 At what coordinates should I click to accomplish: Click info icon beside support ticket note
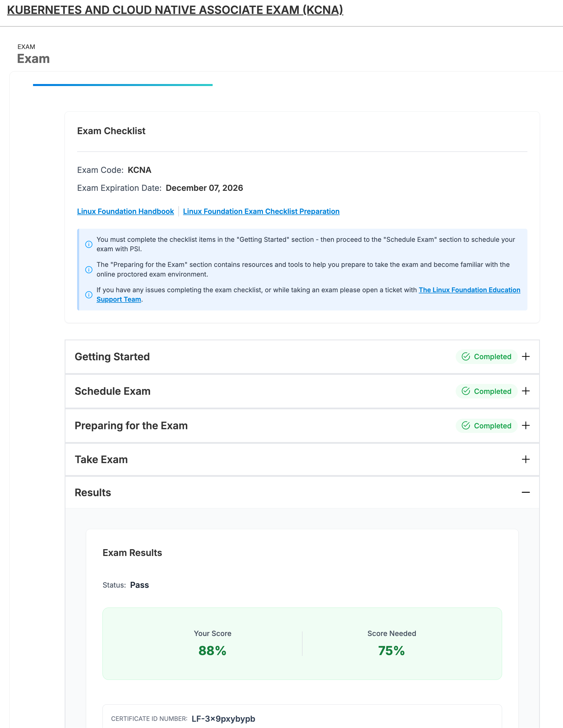point(89,295)
